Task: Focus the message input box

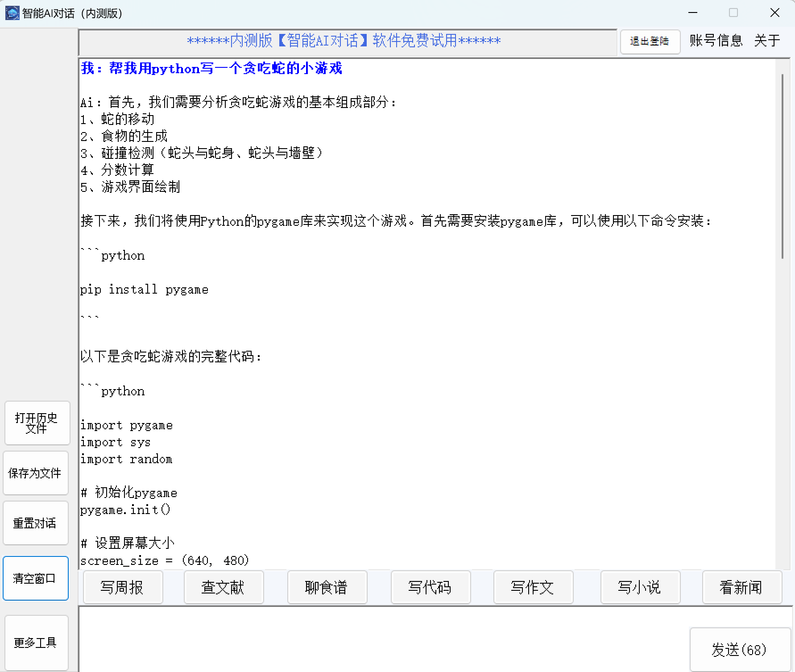Action: click(x=384, y=639)
